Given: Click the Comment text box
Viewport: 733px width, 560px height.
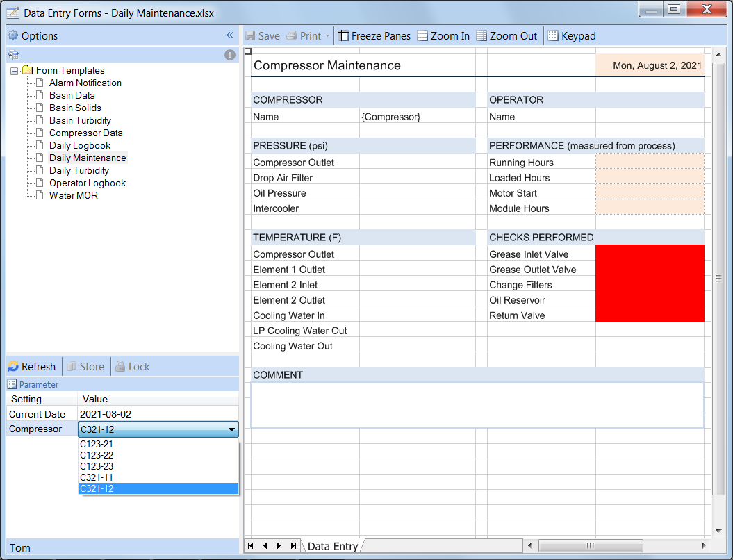Looking at the screenshot, I should point(477,405).
